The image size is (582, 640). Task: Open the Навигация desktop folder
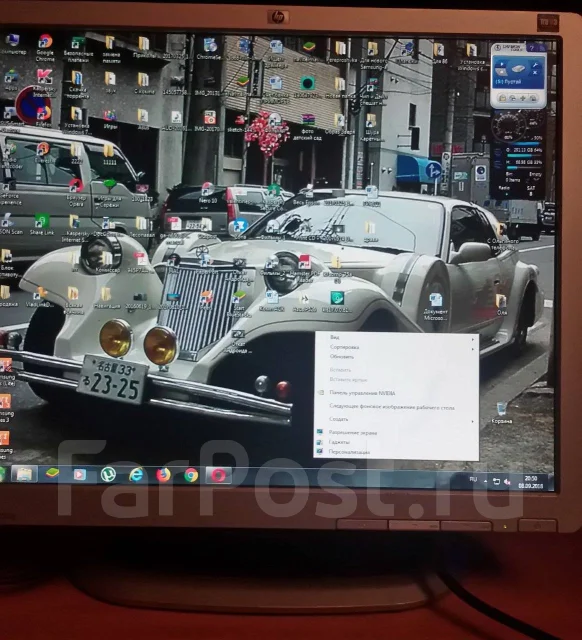(x=107, y=298)
